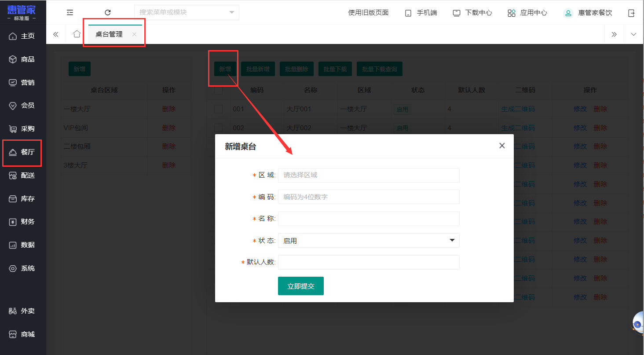
Task: Delete the 一楼大厅 area
Action: click(169, 109)
